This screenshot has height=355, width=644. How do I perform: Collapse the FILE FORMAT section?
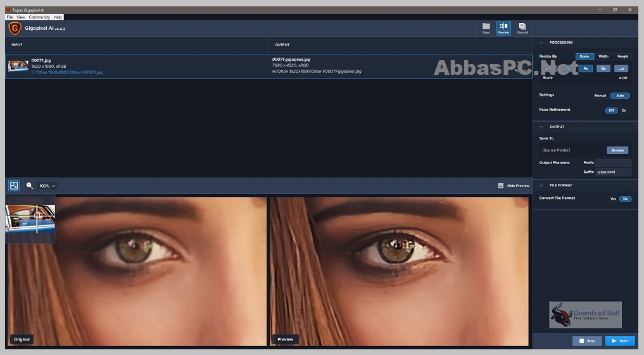click(x=541, y=185)
